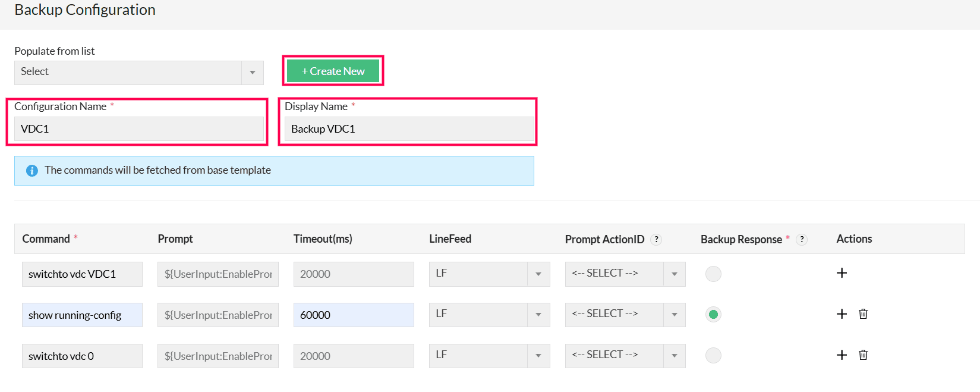This screenshot has height=392, width=980.
Task: Select Backup Response radio for switchto vdc 0
Action: pos(713,356)
